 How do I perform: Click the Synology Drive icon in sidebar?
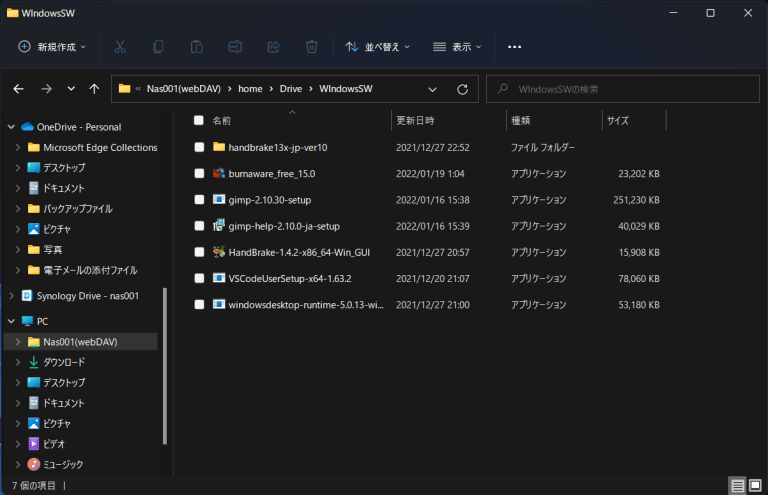(x=27, y=296)
